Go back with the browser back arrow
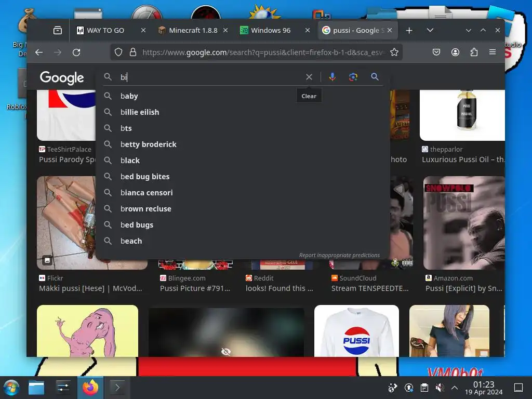The height and width of the screenshot is (399, 532). [x=39, y=52]
